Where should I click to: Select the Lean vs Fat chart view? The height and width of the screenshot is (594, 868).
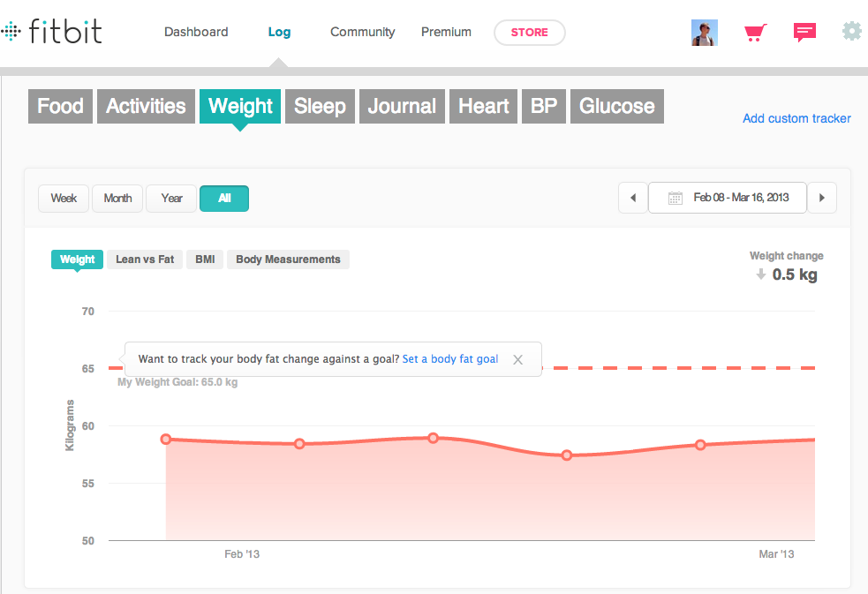(x=145, y=259)
